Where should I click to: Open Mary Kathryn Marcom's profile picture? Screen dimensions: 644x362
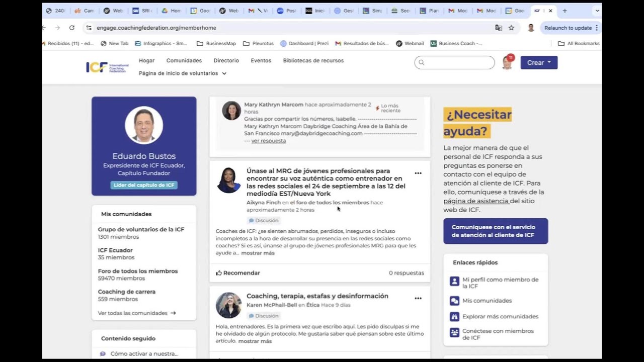pos(231,111)
